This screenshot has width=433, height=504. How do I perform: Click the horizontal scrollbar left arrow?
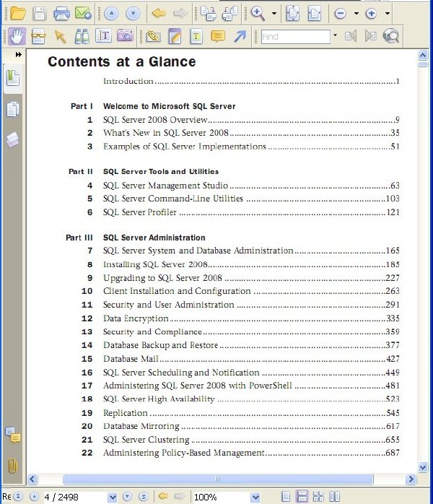click(32, 479)
